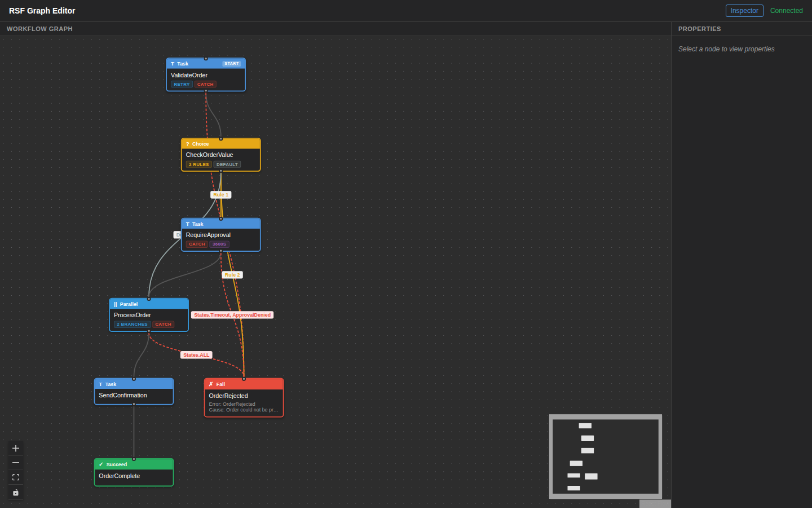Click the Connected status indicator
Viewport: 812px width, 508px height.
tap(786, 10)
